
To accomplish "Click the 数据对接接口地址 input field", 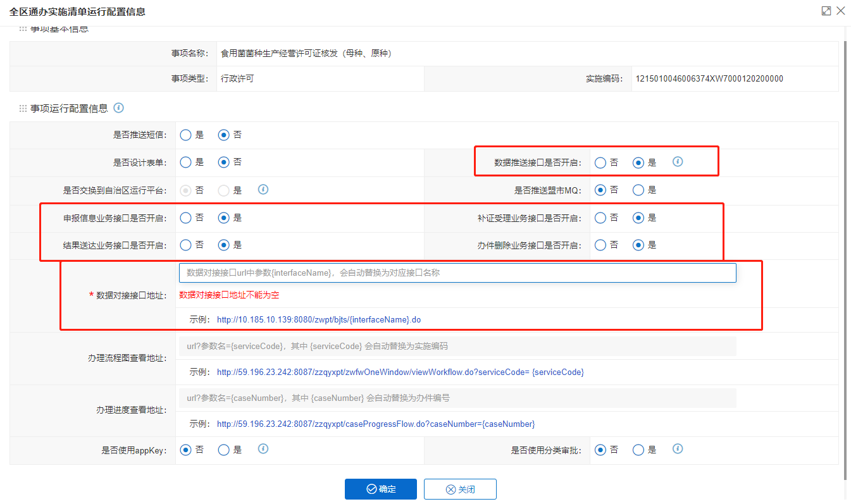I will click(x=457, y=273).
